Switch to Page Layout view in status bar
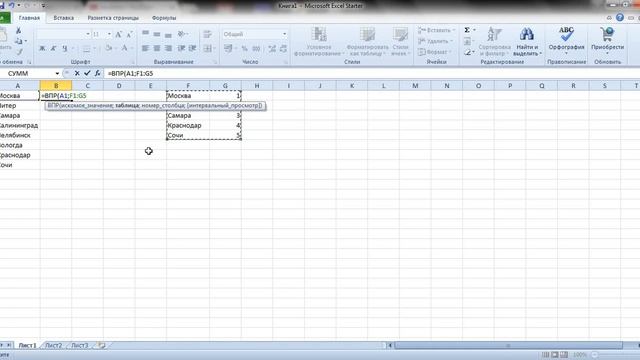The image size is (640, 360). pos(555,355)
